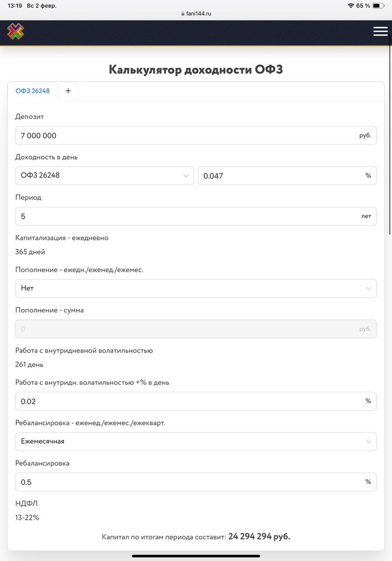
Task: Click the Депозит field with 7 000 000
Action: click(x=187, y=136)
